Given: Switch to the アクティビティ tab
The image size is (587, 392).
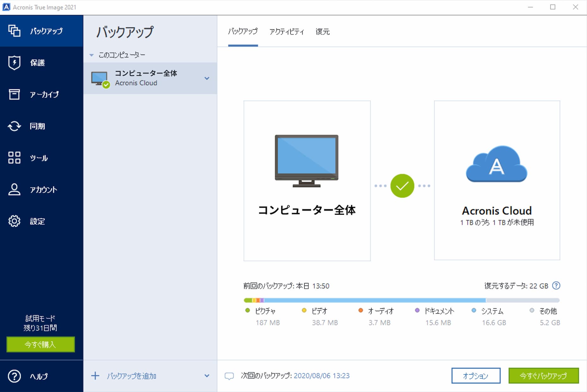Looking at the screenshot, I should pos(287,32).
